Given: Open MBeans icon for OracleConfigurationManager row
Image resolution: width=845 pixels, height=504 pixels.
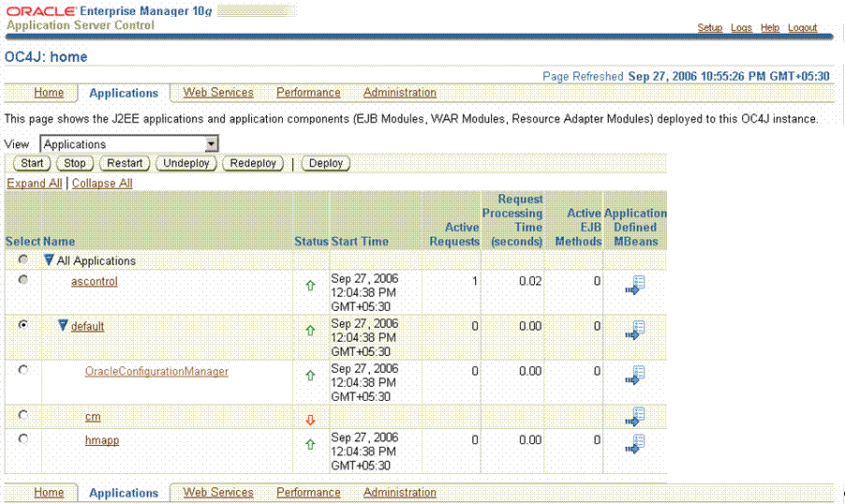Looking at the screenshot, I should 635,375.
